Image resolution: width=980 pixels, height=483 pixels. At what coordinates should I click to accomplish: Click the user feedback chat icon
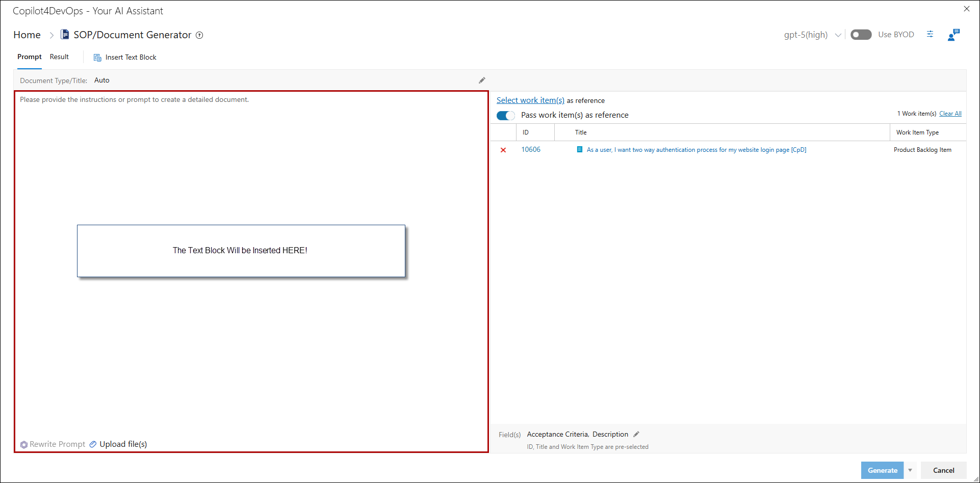(x=953, y=35)
